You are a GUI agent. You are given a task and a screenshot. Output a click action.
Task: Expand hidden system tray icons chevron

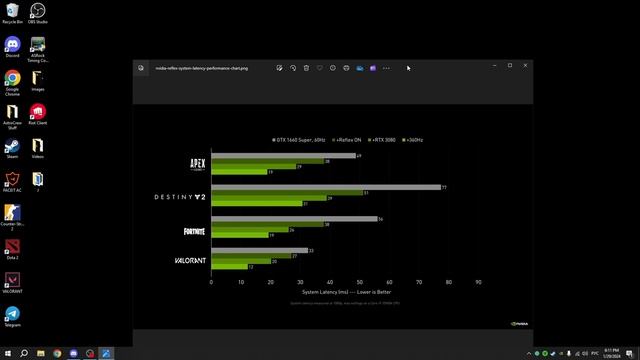coord(529,353)
